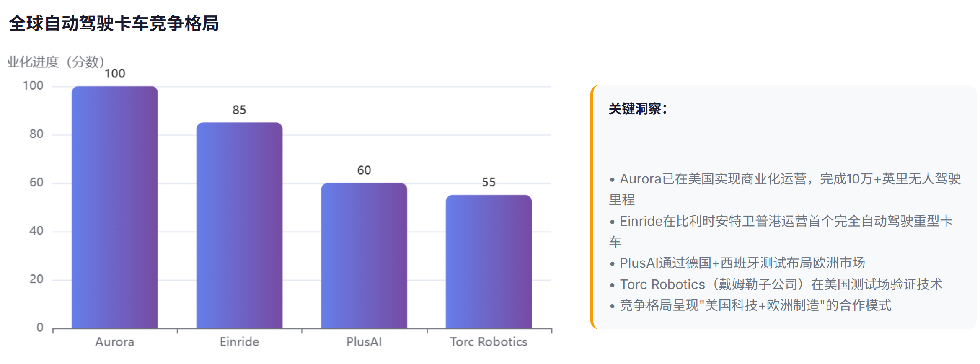Click the y-axis title 业化进度（分数）
The height and width of the screenshot is (364, 980).
click(56, 62)
